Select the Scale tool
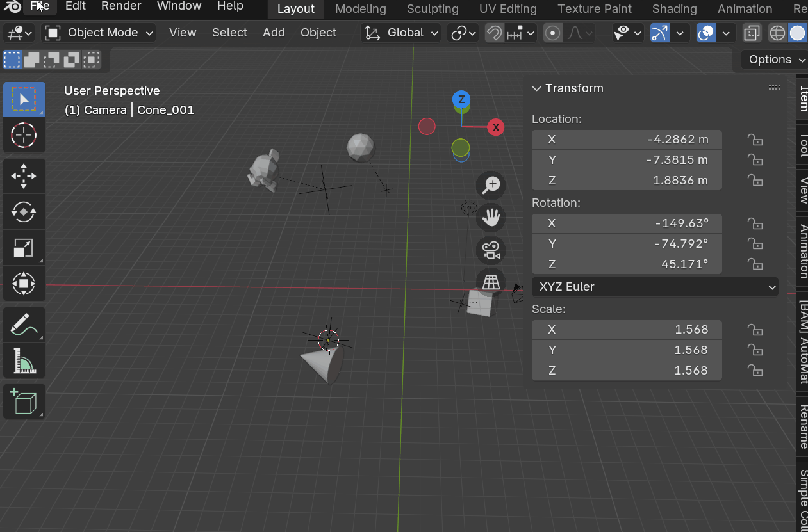This screenshot has height=532, width=808. click(x=24, y=248)
